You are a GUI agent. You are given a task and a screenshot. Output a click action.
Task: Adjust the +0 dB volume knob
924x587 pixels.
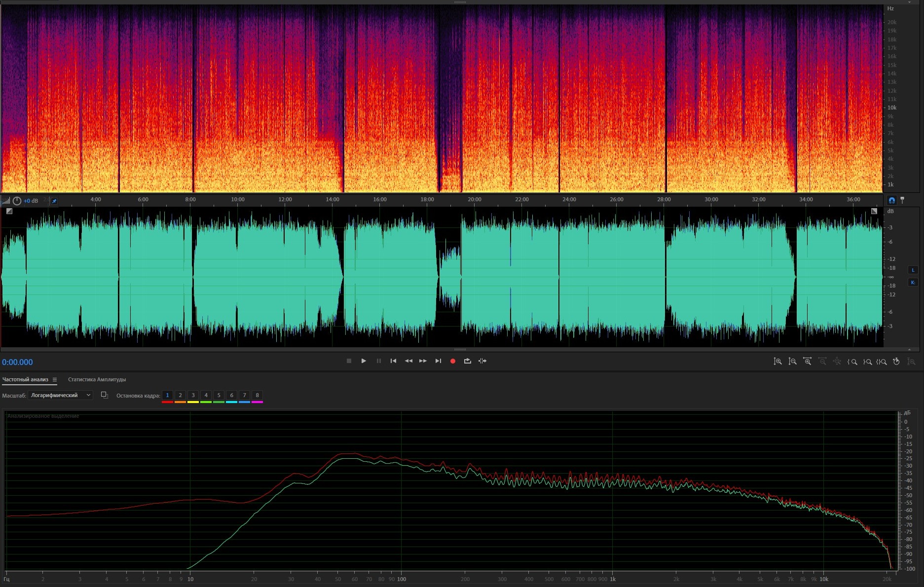(x=17, y=201)
